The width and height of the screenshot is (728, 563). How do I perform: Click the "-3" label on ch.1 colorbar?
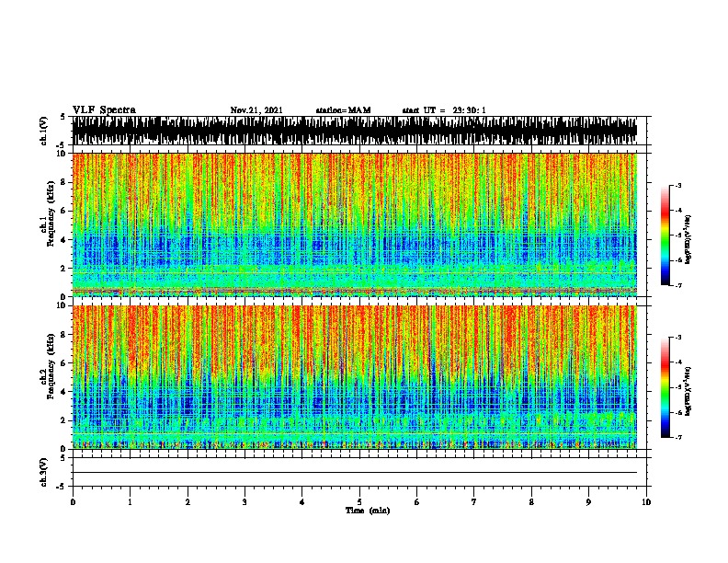tap(678, 185)
